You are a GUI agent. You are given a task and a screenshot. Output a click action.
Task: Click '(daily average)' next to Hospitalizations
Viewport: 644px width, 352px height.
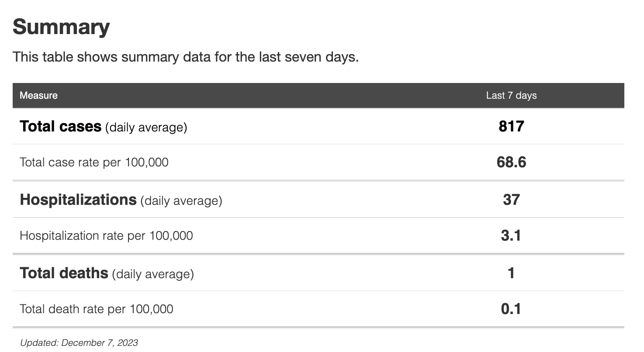click(x=181, y=201)
